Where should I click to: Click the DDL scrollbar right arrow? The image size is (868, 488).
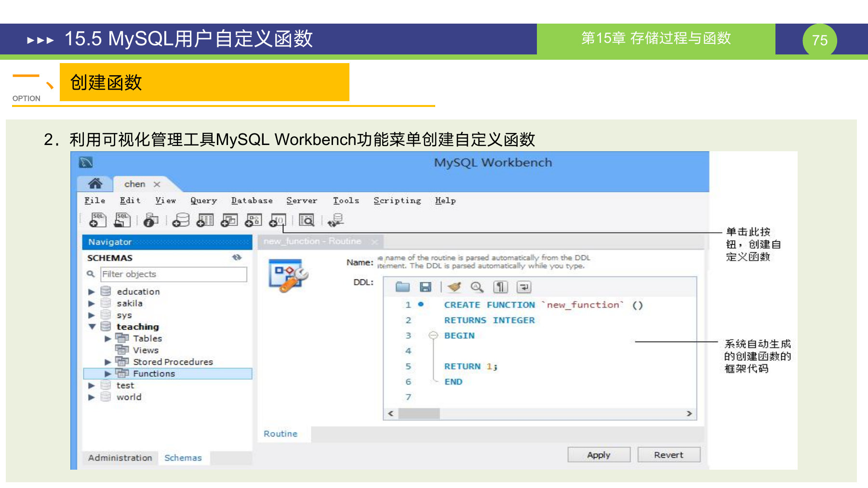(x=689, y=413)
